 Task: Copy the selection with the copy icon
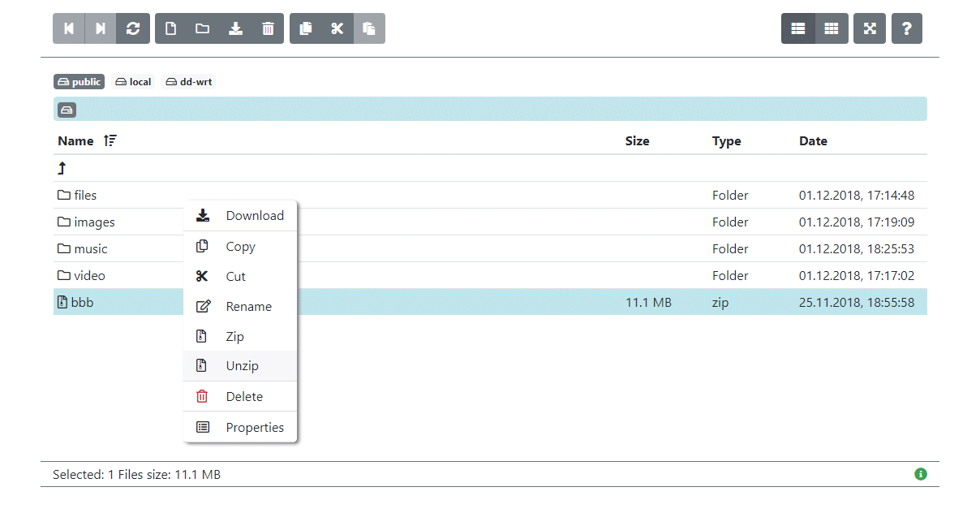click(305, 28)
